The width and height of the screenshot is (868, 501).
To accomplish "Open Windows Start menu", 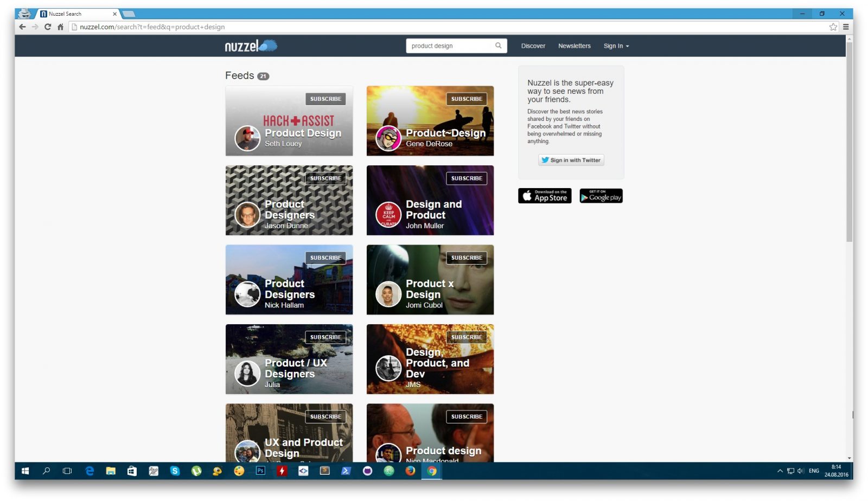I will click(x=25, y=471).
